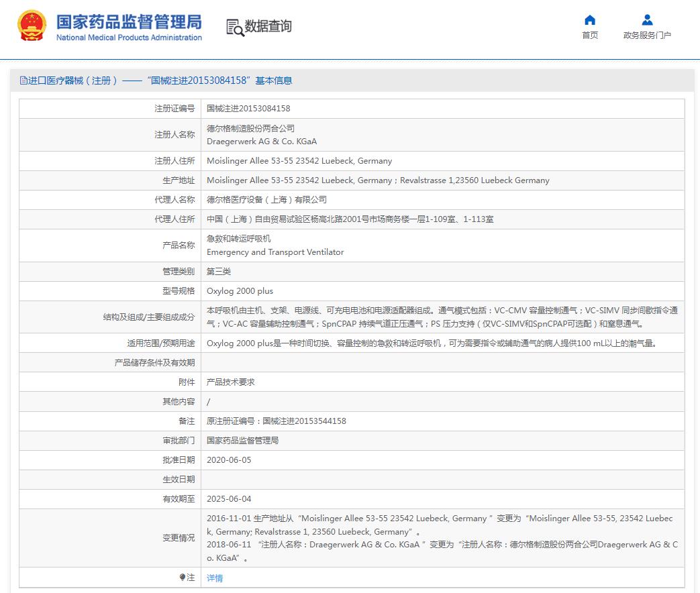Click the 有效期至 date 2025-06-04 cell

click(x=232, y=498)
